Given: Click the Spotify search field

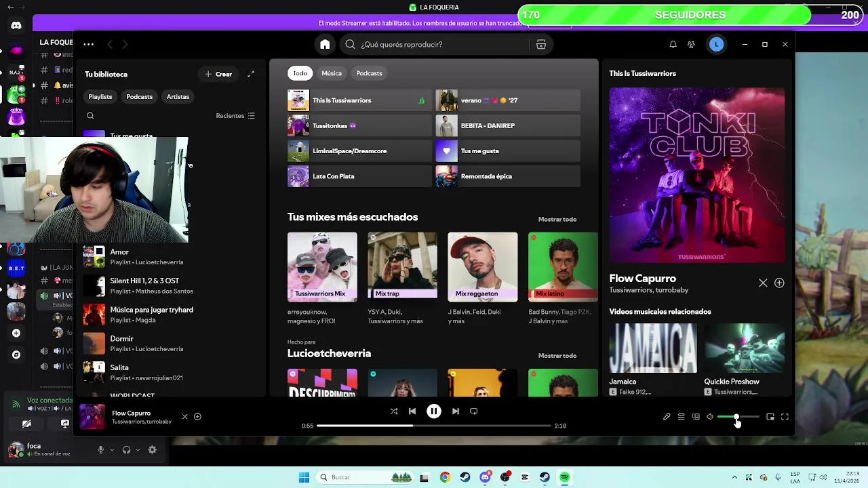Looking at the screenshot, I should click(x=437, y=44).
